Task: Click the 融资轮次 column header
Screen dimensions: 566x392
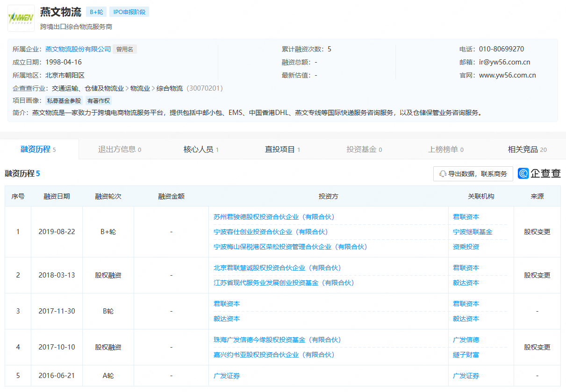Action: tap(108, 196)
